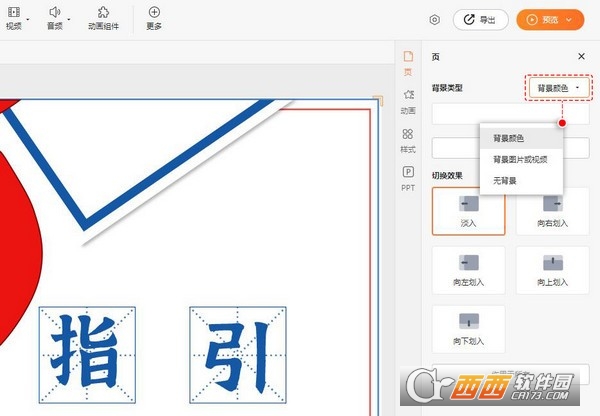Click the 导出 export button
Screen dimensions: 600x416
480,19
